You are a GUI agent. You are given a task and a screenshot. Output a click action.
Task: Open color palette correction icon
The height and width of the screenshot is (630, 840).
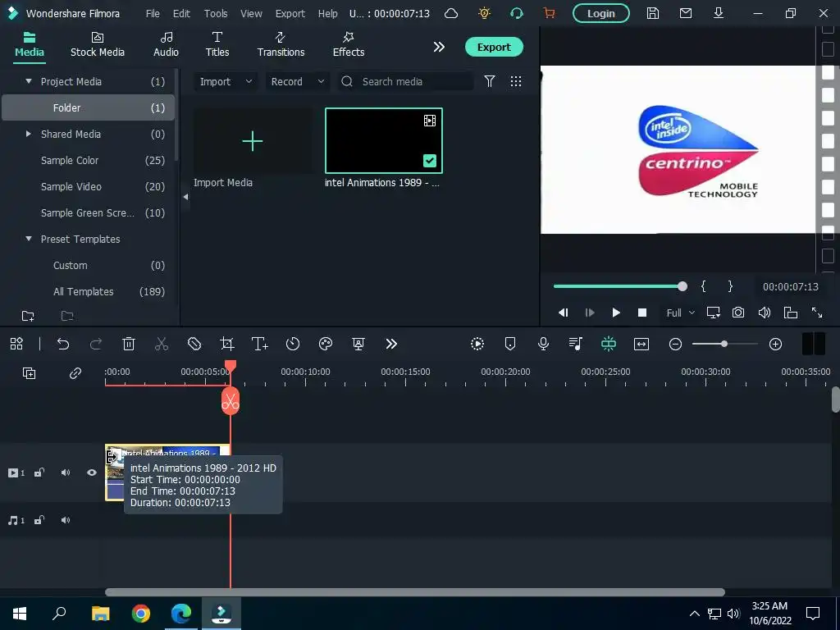point(326,344)
